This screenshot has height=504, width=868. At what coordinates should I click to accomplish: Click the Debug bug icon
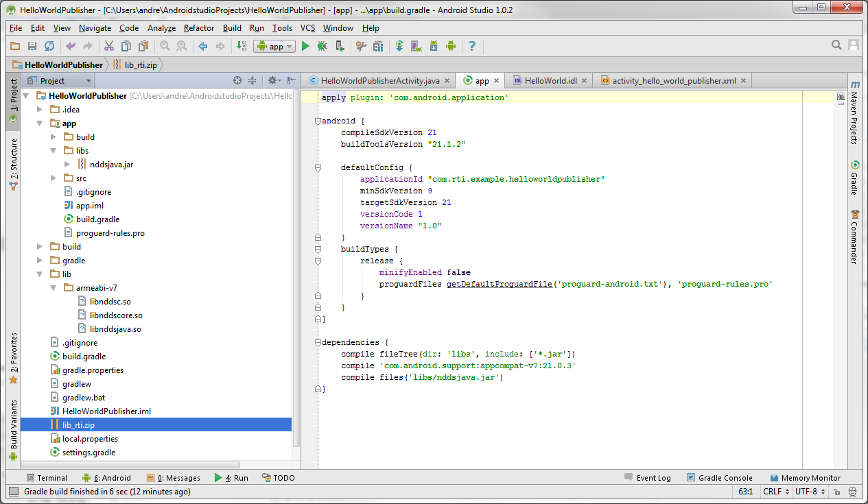point(322,46)
